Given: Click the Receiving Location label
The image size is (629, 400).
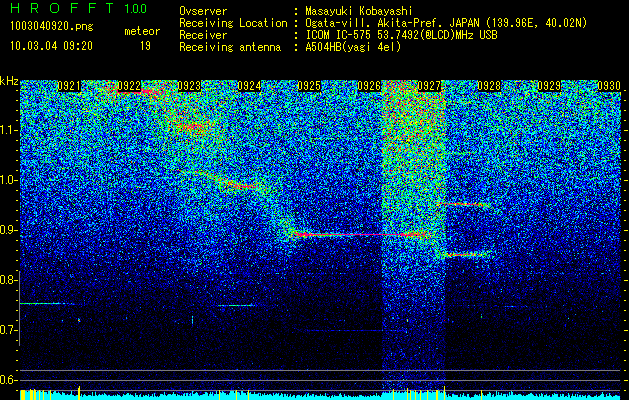Looking at the screenshot, I should pyautogui.click(x=233, y=23).
